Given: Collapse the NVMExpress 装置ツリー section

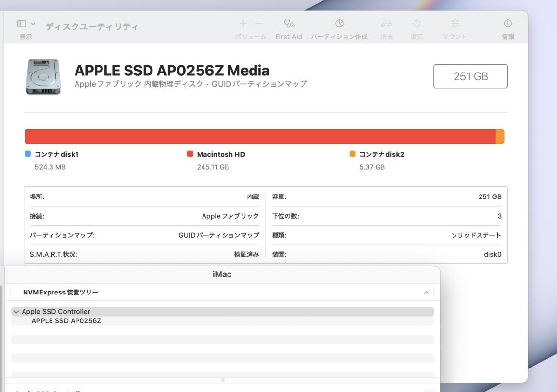Looking at the screenshot, I should click(x=426, y=292).
